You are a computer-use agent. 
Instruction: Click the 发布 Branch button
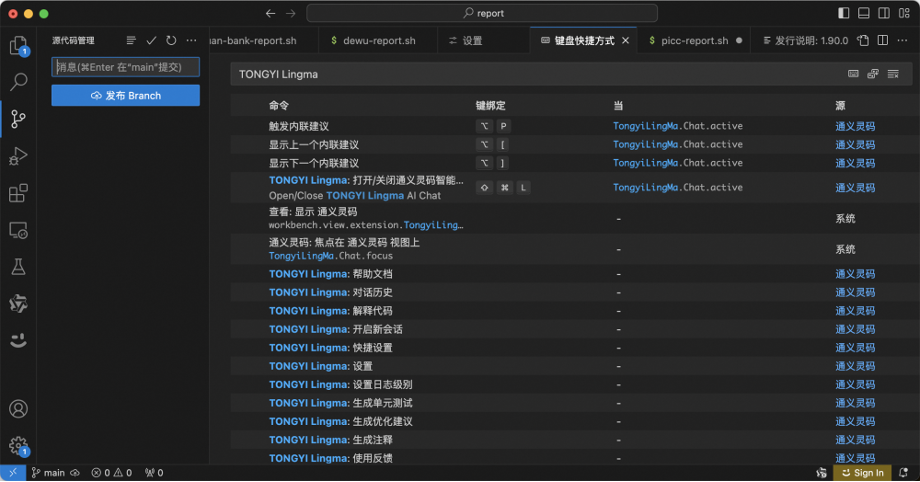(126, 96)
